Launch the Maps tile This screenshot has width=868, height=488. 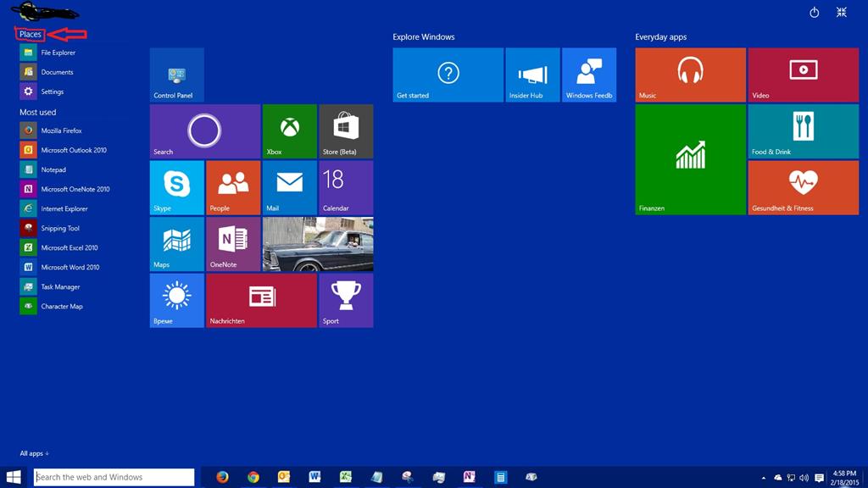click(x=176, y=245)
